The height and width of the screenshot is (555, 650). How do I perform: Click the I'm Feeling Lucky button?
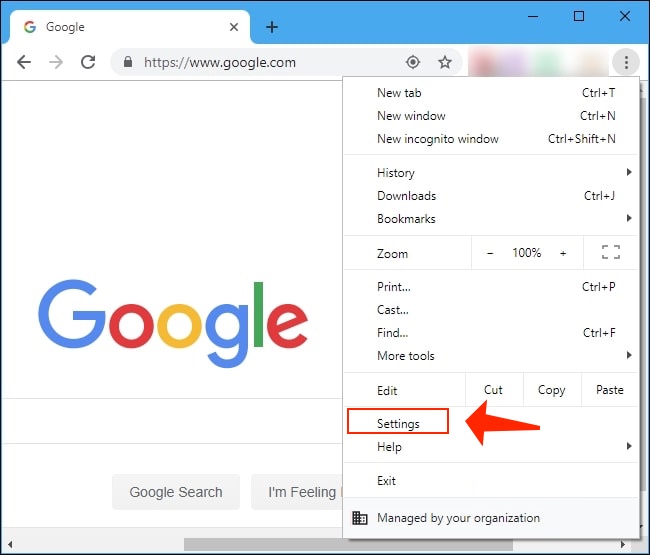point(297,492)
